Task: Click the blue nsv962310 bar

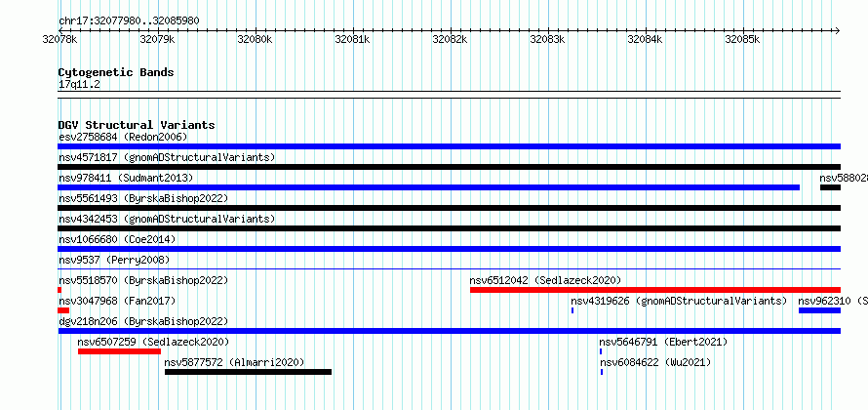Action: [x=820, y=310]
